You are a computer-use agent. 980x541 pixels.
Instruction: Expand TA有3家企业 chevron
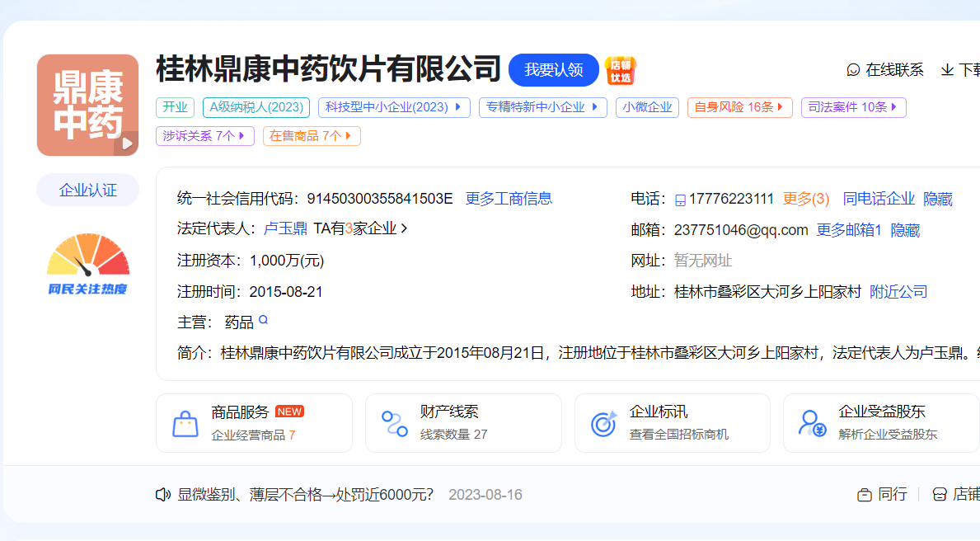point(405,229)
